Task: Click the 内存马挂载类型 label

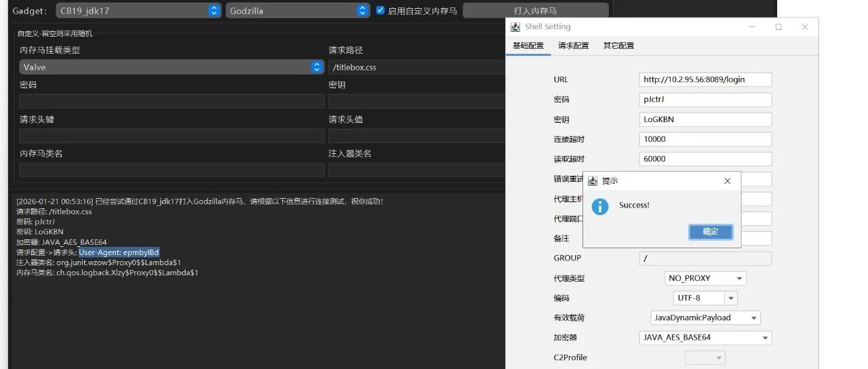Action: click(50, 50)
